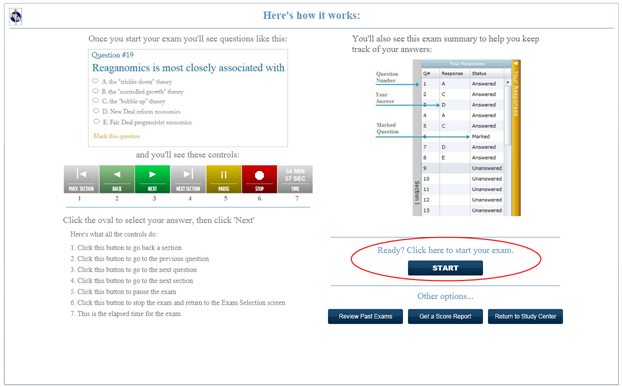Click the orange Your Responses side tab

[x=516, y=138]
